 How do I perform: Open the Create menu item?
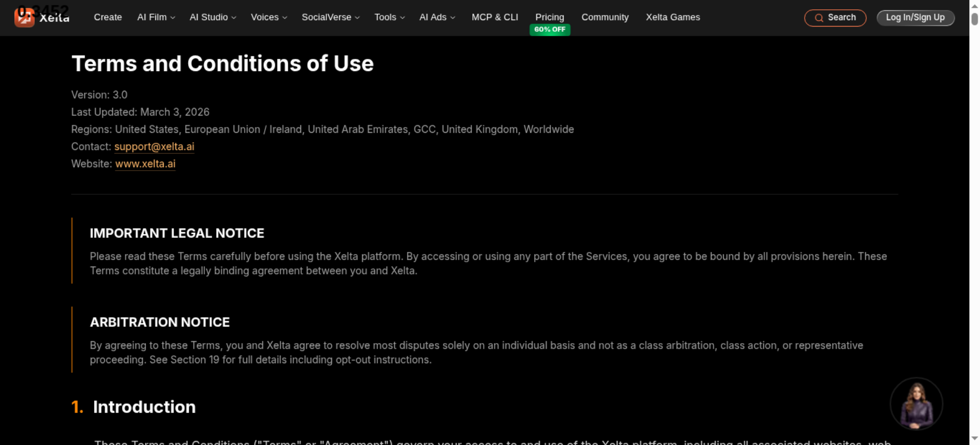coord(108,17)
